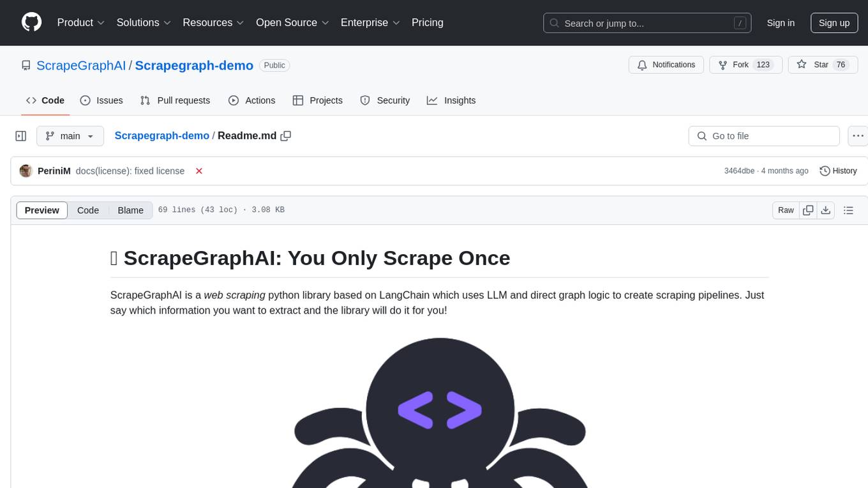Show the failed checks status icon
This screenshot has width=868, height=488.
(x=199, y=171)
